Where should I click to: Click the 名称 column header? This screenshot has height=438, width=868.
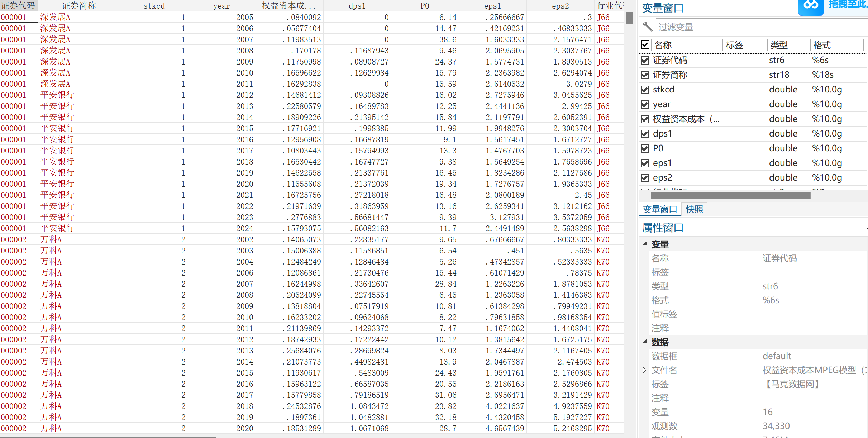coord(663,45)
